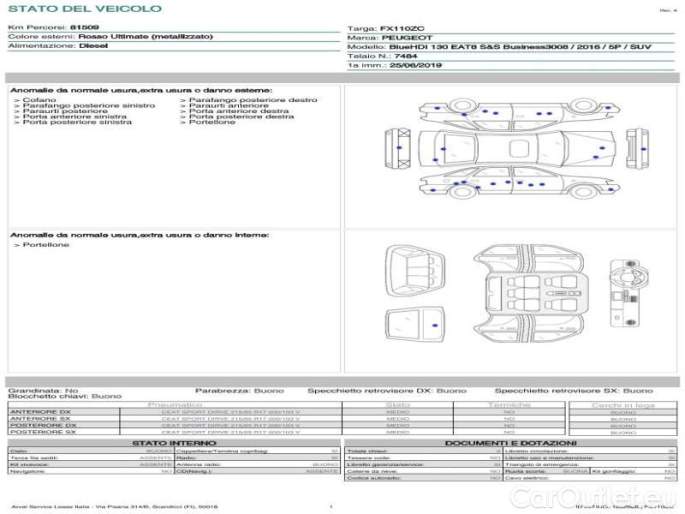Select the POSTERIORE SX tyre row
Viewport: 685px width, 514px height.
[287, 432]
